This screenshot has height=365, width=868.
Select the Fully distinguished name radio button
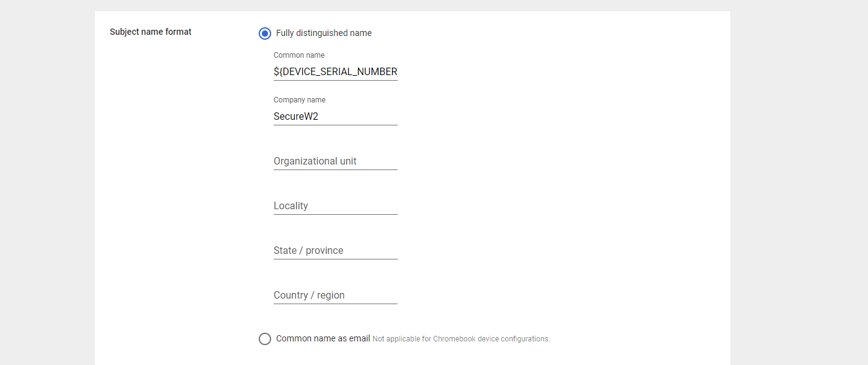(x=265, y=34)
